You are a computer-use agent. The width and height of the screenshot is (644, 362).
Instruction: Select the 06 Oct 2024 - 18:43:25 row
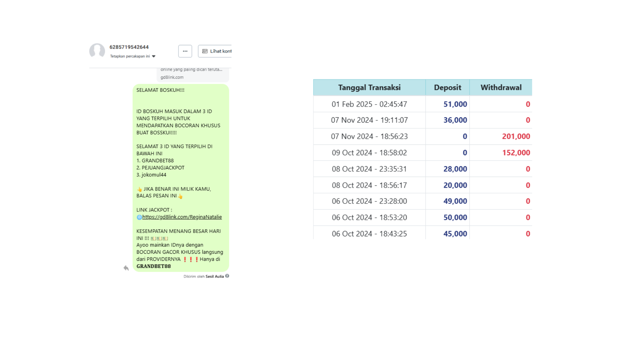point(369,234)
